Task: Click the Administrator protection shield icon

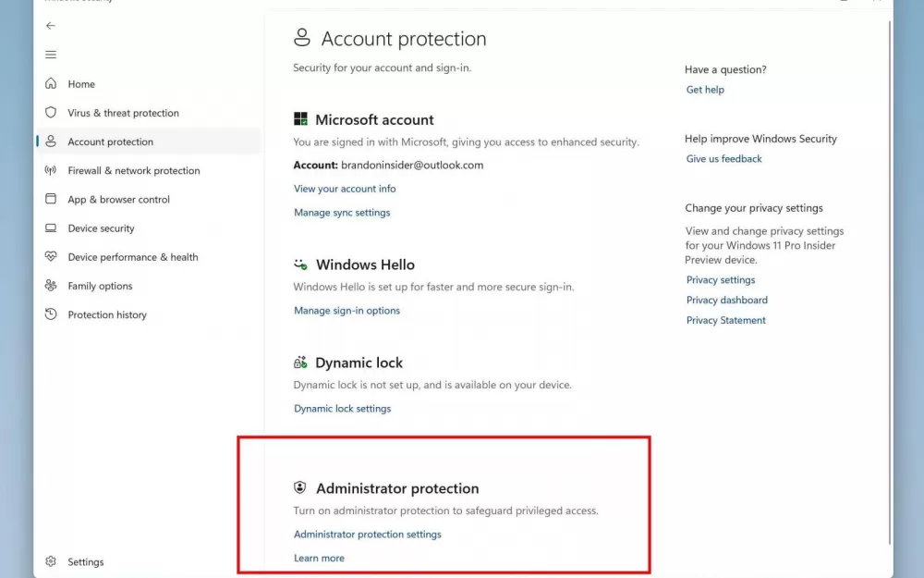Action: click(300, 487)
